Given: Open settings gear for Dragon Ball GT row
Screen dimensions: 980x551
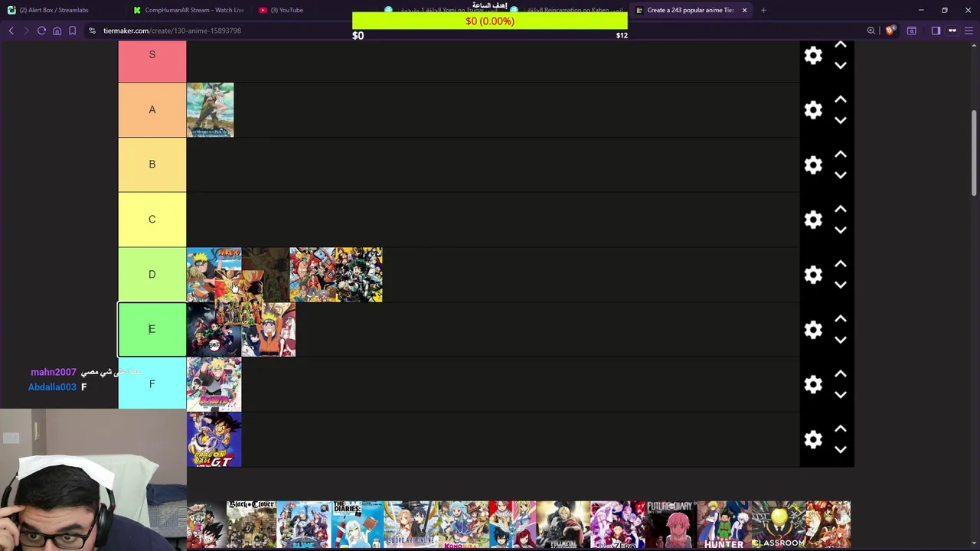Looking at the screenshot, I should pos(813,439).
